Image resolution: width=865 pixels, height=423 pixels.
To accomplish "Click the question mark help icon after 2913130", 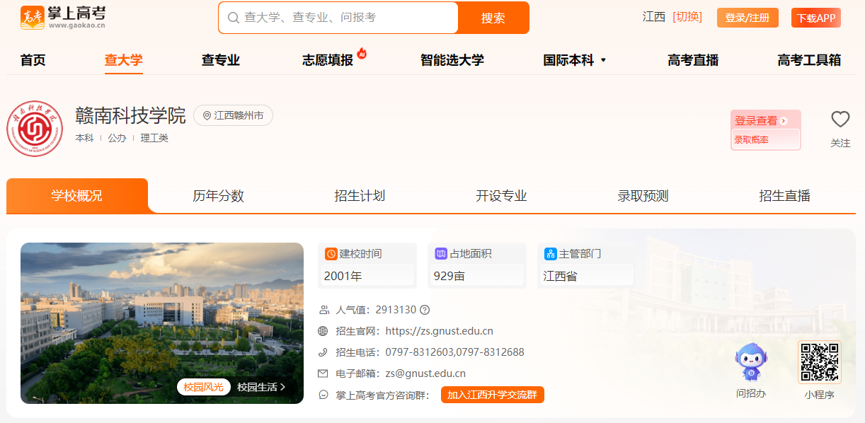I will point(424,310).
